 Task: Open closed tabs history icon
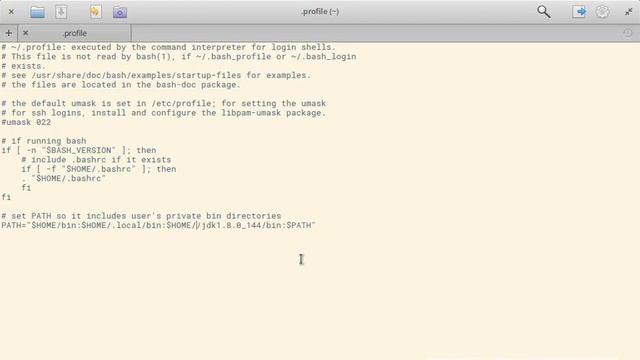coord(628,33)
